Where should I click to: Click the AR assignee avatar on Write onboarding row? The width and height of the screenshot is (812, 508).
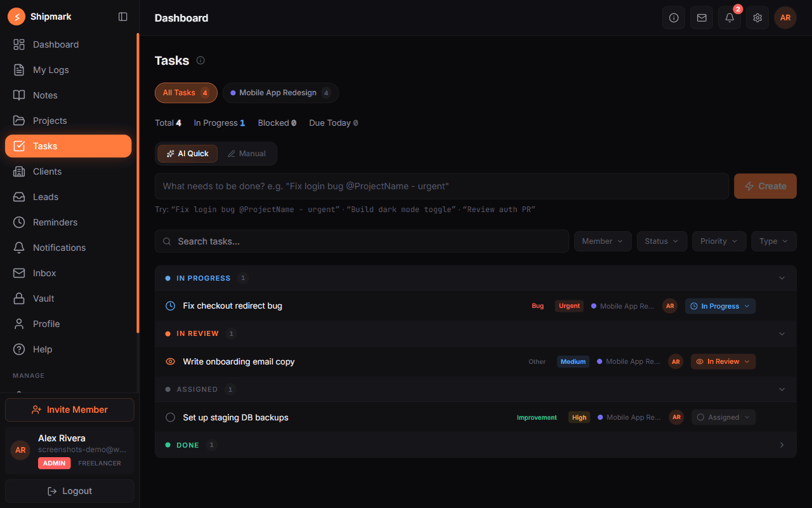(676, 361)
